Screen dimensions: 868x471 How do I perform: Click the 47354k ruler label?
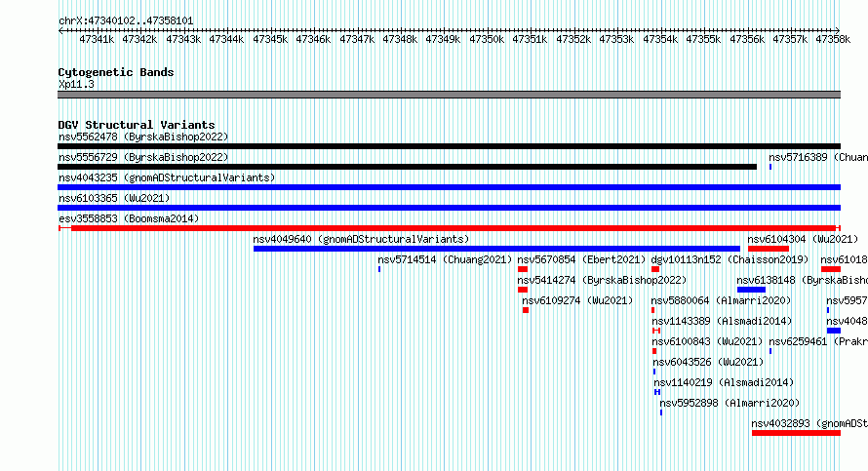660,39
